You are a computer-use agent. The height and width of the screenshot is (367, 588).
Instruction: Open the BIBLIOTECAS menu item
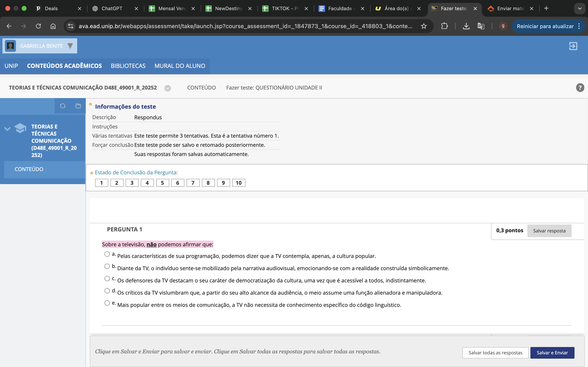[x=128, y=66]
